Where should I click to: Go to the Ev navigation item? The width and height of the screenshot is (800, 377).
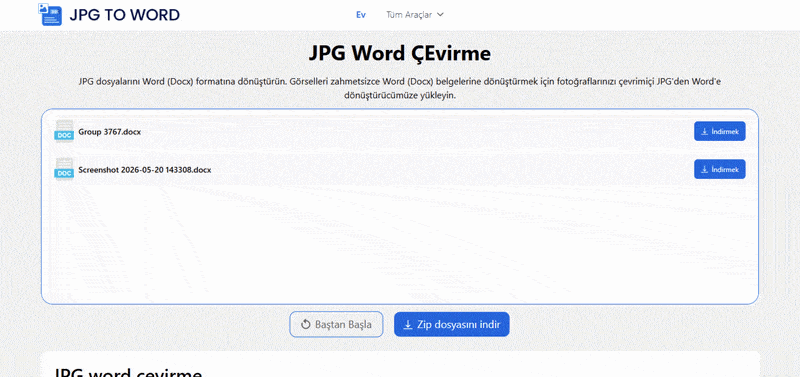[x=361, y=15]
